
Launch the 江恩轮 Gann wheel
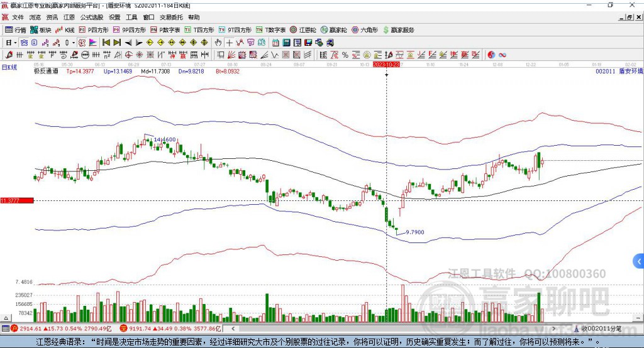[303, 30]
